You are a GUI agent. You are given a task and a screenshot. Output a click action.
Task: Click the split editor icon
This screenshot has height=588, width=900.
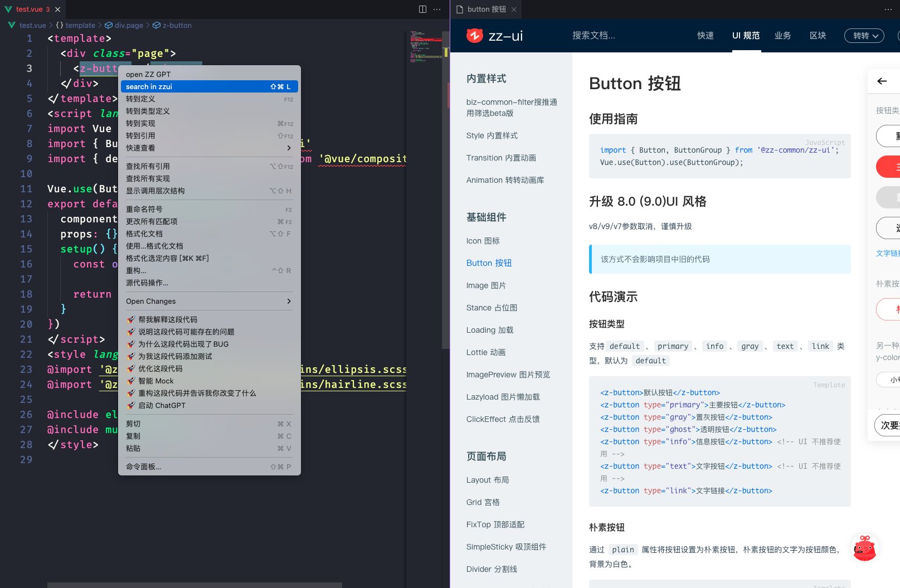[422, 9]
